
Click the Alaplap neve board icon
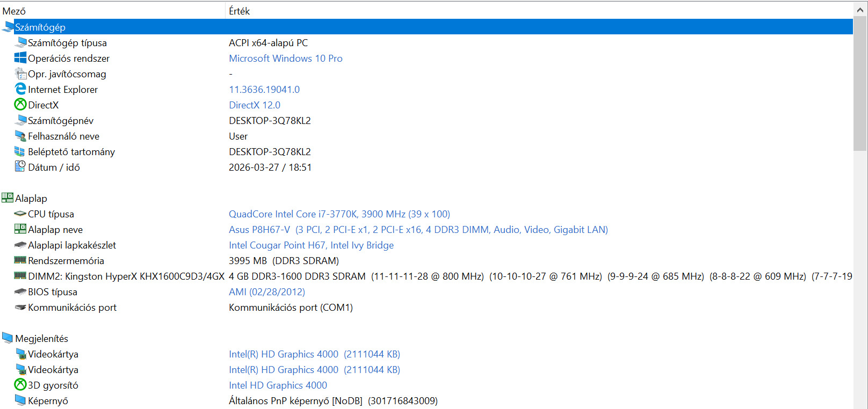click(x=20, y=229)
